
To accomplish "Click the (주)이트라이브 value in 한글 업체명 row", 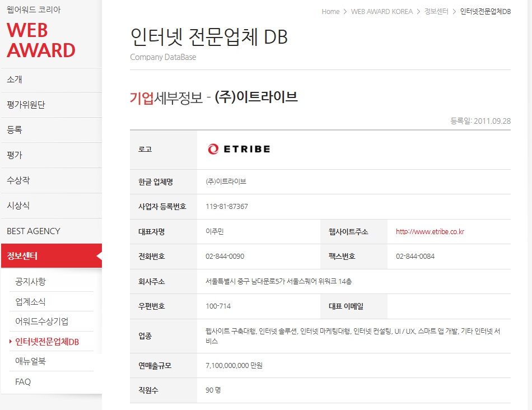I will (226, 181).
